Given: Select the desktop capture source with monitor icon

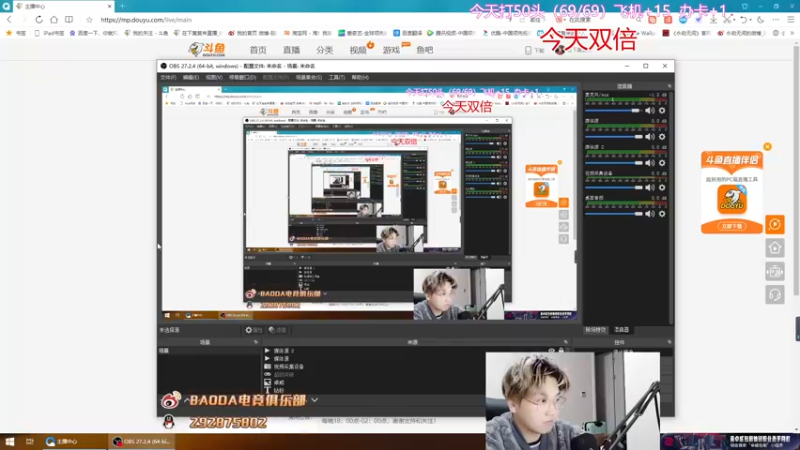Looking at the screenshot, I should point(374,382).
